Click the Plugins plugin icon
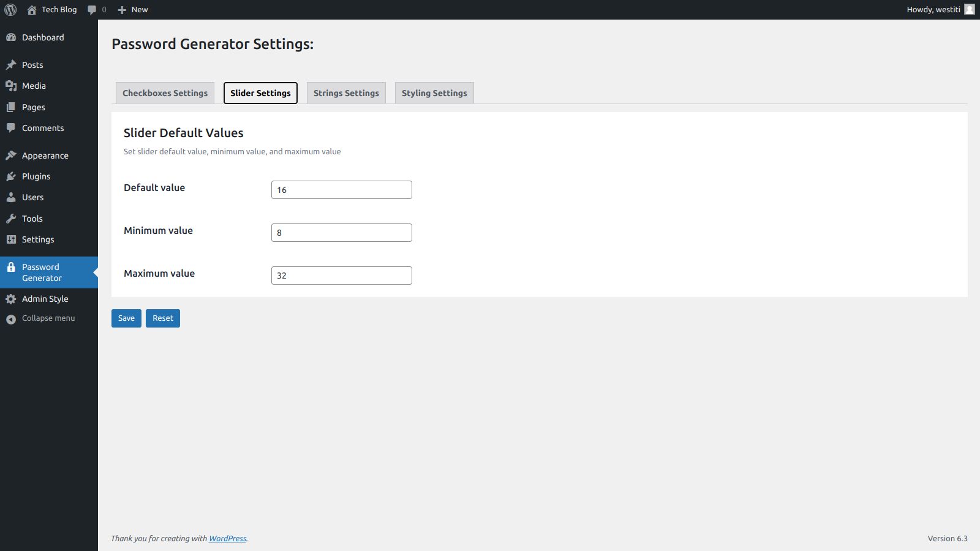 [11, 176]
